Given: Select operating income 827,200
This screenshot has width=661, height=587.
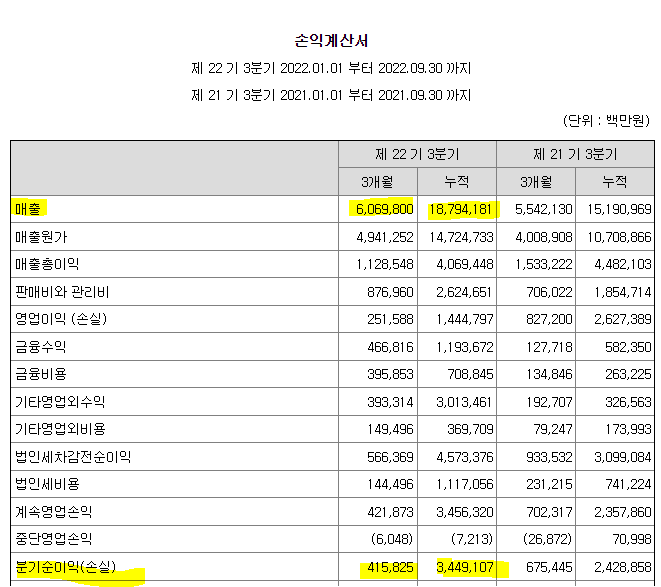Looking at the screenshot, I should tap(549, 319).
